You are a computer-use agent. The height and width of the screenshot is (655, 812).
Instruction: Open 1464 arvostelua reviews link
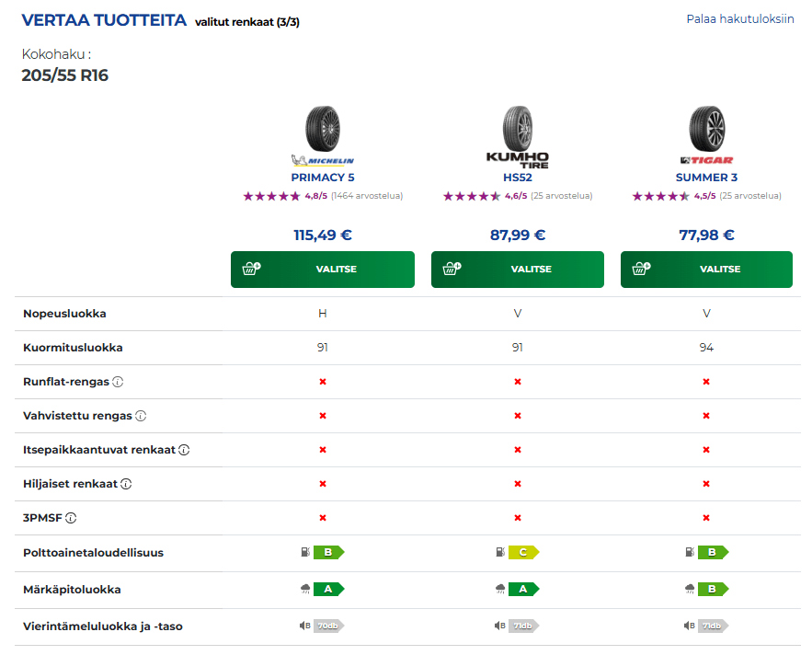[367, 196]
